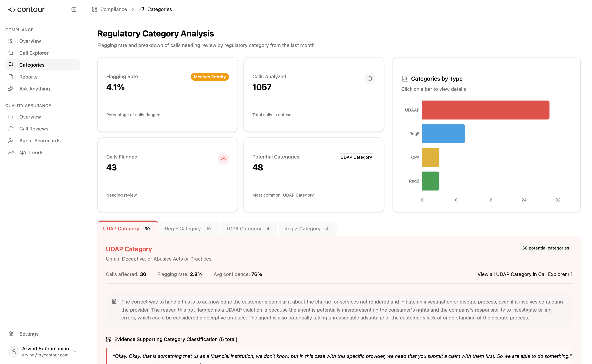Click the QA Trends arrow icon
Screen dimensions: 592x364
(x=11, y=153)
